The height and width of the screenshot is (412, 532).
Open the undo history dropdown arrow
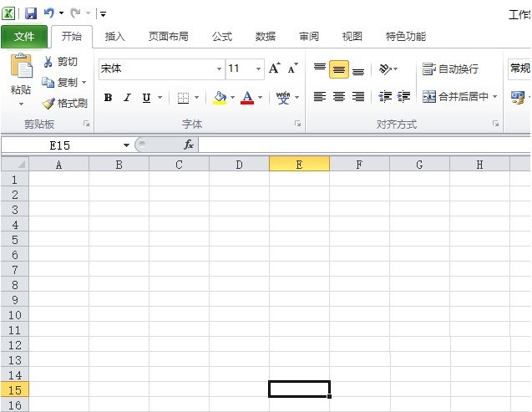pos(62,13)
